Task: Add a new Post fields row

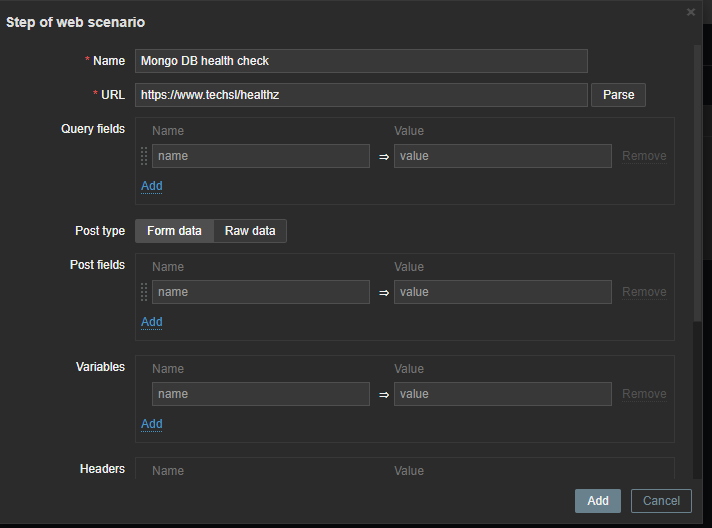Action: coord(151,322)
